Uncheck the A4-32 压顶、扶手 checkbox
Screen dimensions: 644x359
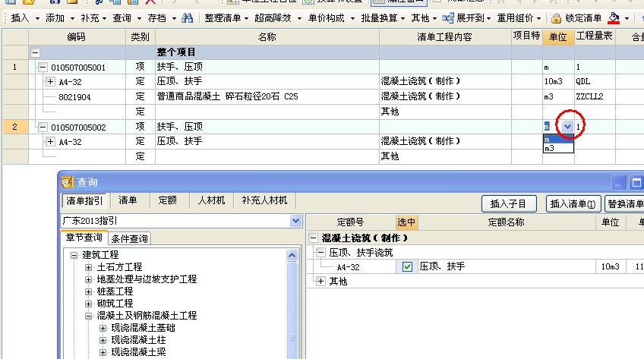click(407, 266)
